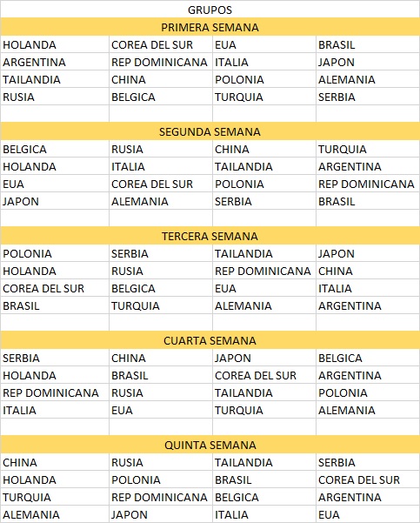420x523 pixels.
Task: Select EUA cell in Quinta Semana
Action: pyautogui.click(x=368, y=514)
